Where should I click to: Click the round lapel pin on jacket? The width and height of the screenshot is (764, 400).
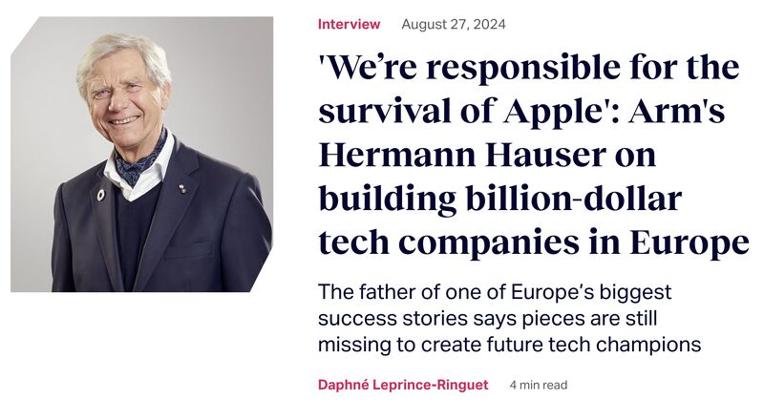[101, 194]
